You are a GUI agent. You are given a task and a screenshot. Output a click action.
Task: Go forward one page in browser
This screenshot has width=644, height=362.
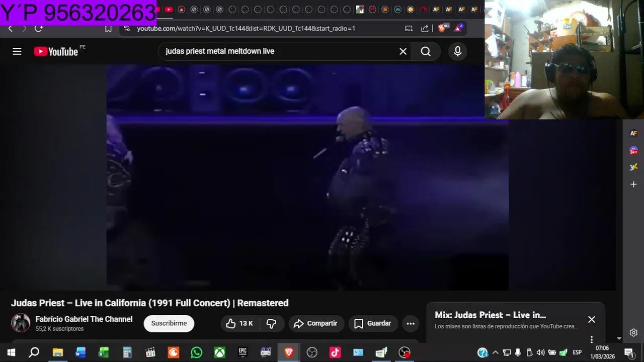point(24,29)
